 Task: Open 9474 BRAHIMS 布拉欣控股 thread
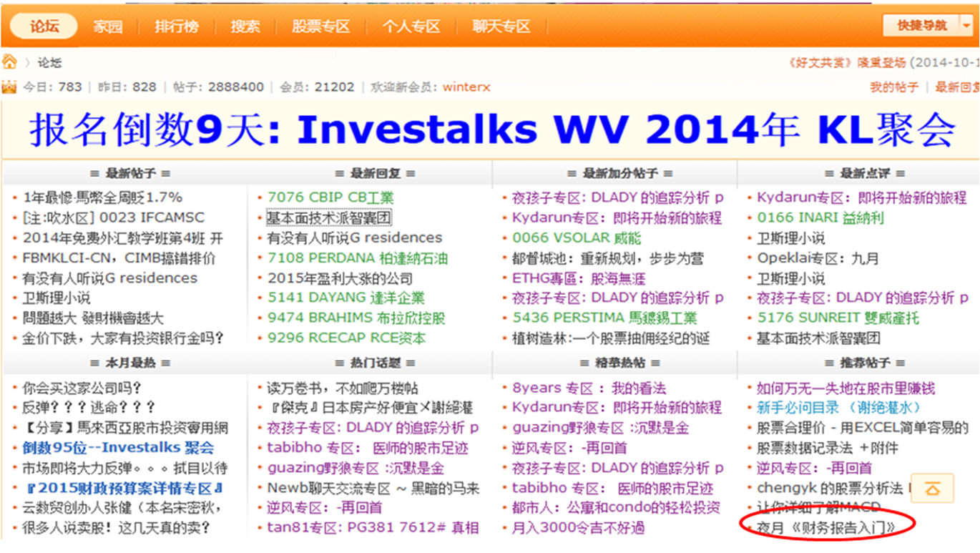pyautogui.click(x=356, y=318)
